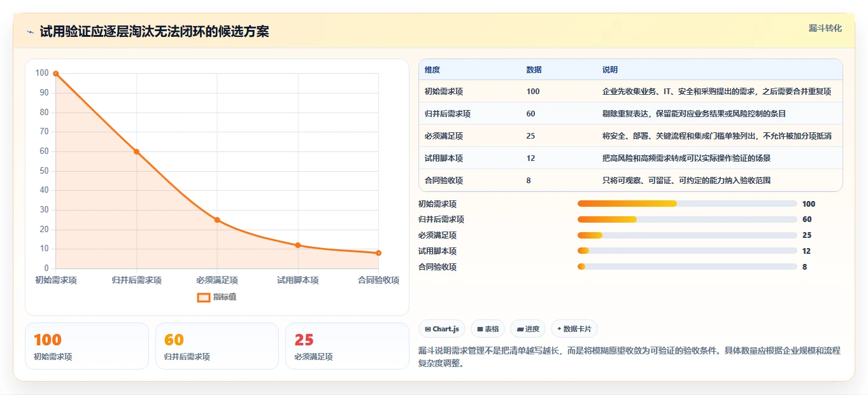868x395 pixels.
Task: Click the 合同验收项 progress bar
Action: [687, 267]
